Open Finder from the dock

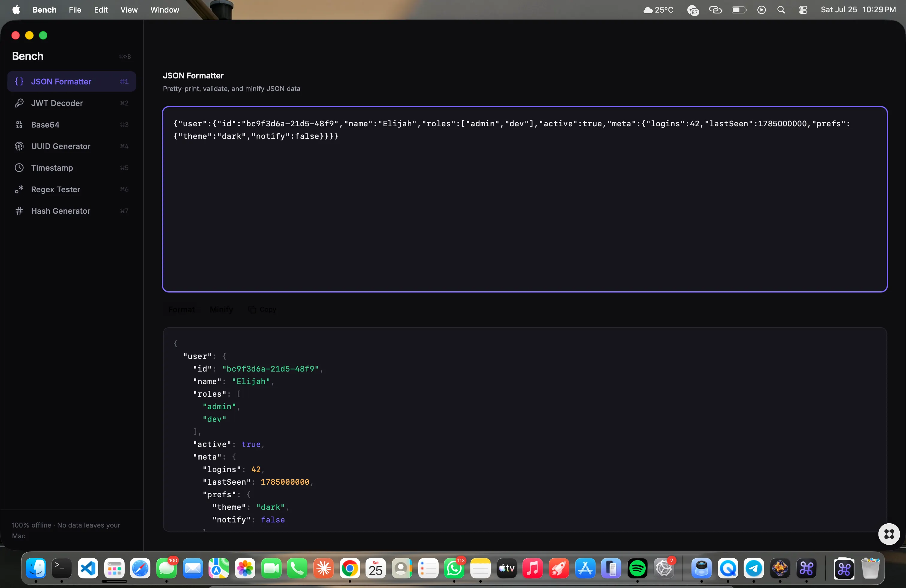(x=36, y=569)
